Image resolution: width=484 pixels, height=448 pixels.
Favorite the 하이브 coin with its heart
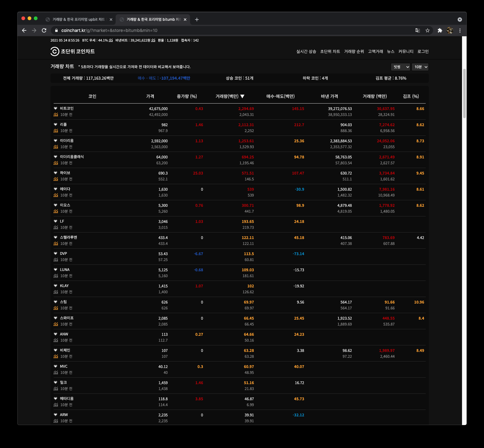(56, 173)
